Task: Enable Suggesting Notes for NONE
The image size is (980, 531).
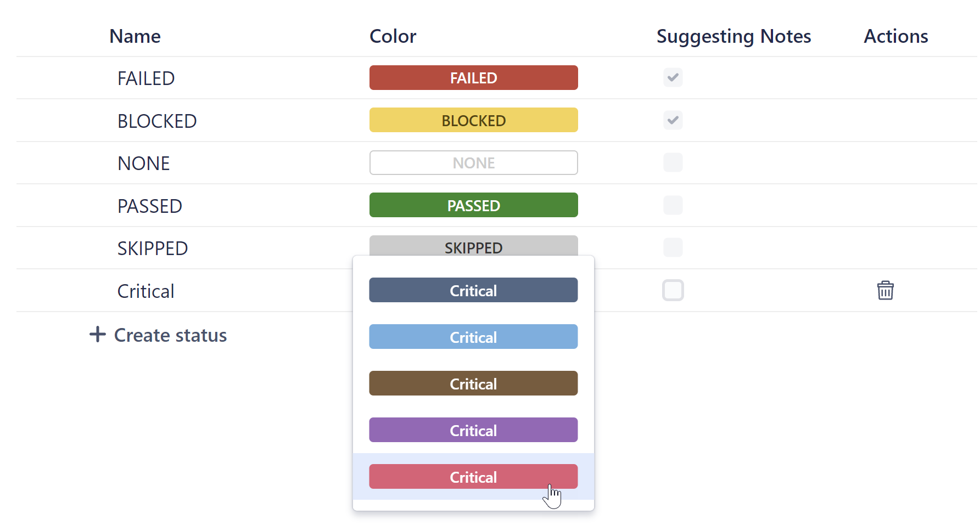Action: [673, 162]
